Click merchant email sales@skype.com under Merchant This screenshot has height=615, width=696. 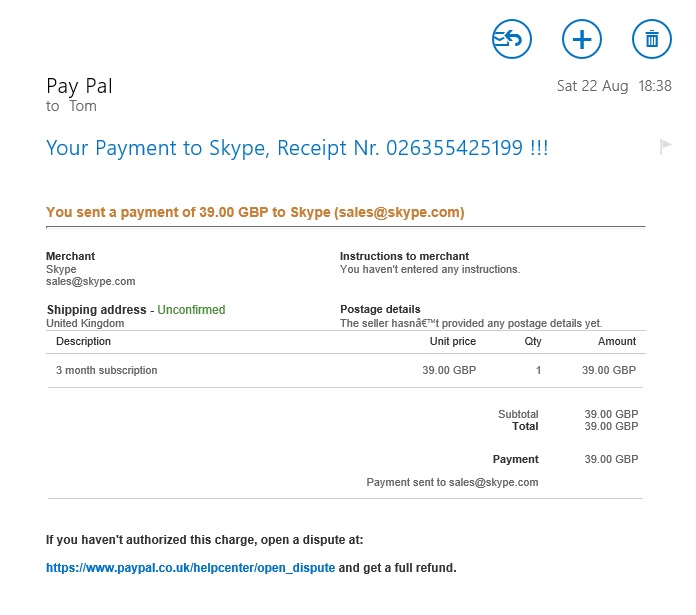(x=91, y=281)
